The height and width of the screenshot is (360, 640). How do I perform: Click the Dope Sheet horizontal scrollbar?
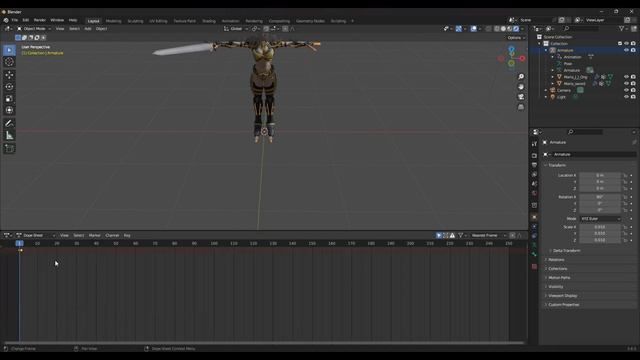[264, 343]
